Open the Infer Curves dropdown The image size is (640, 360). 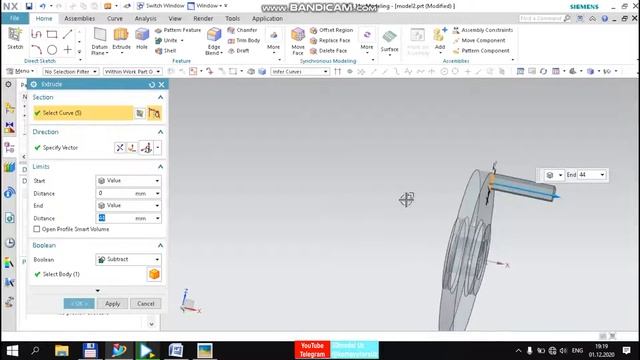pyautogui.click(x=300, y=71)
